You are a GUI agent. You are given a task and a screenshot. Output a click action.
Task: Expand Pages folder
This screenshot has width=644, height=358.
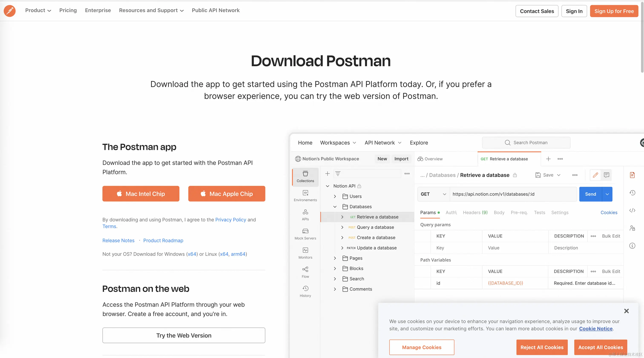335,258
